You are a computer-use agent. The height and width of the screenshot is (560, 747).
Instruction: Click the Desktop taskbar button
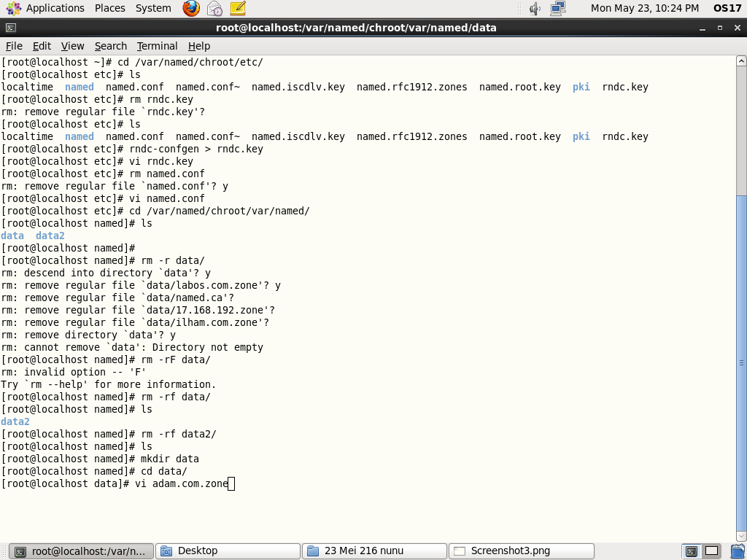click(x=228, y=551)
